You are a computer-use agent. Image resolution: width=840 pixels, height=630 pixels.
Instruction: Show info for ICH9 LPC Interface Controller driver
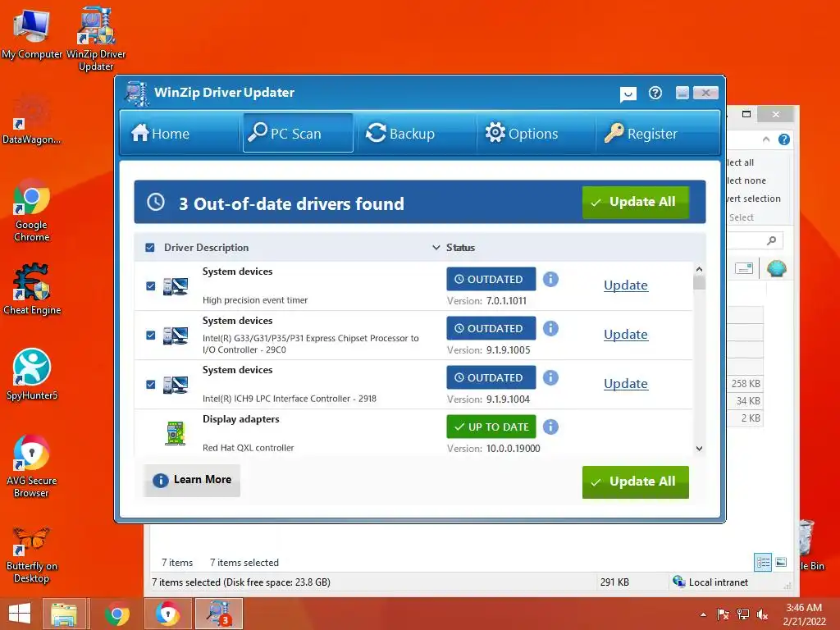[x=550, y=377]
